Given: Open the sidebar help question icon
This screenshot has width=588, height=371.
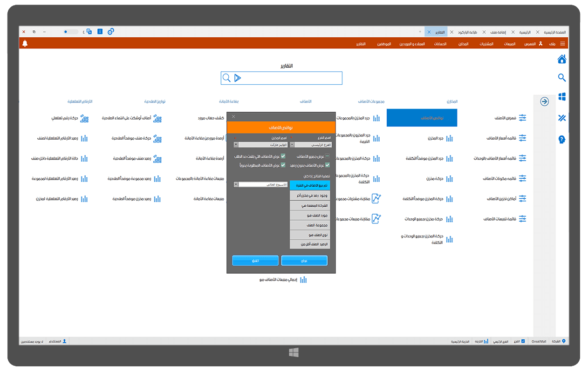Looking at the screenshot, I should point(562,140).
